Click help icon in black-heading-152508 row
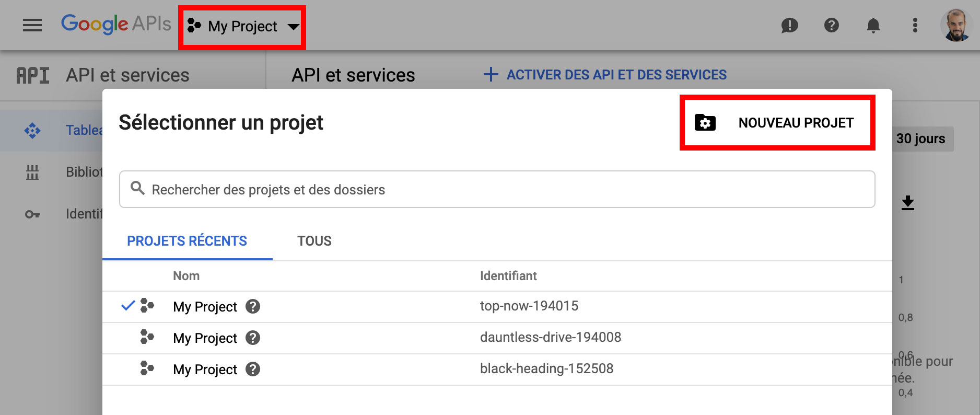980x415 pixels. coord(253,369)
